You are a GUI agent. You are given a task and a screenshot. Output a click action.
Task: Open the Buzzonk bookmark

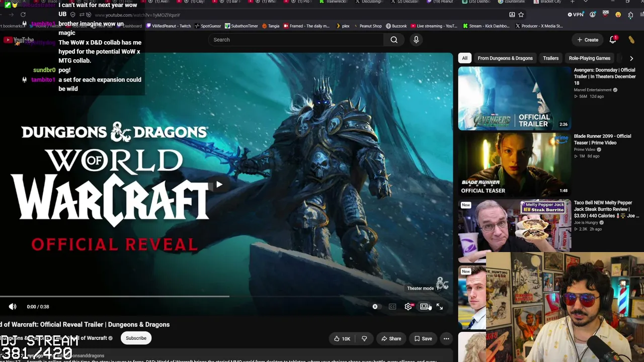pos(396,26)
